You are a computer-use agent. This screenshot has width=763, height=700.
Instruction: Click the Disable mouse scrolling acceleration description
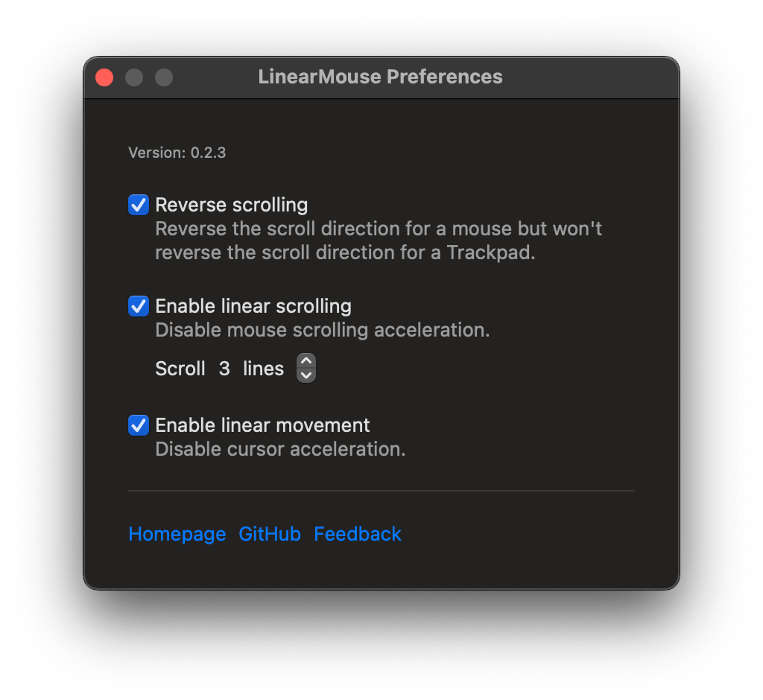[322, 329]
